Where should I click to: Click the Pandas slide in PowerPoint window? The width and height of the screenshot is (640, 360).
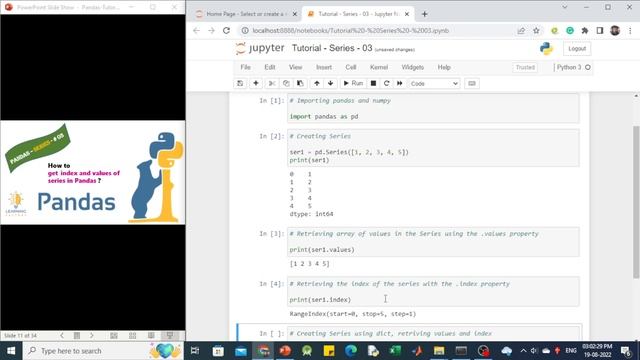[x=93, y=172]
